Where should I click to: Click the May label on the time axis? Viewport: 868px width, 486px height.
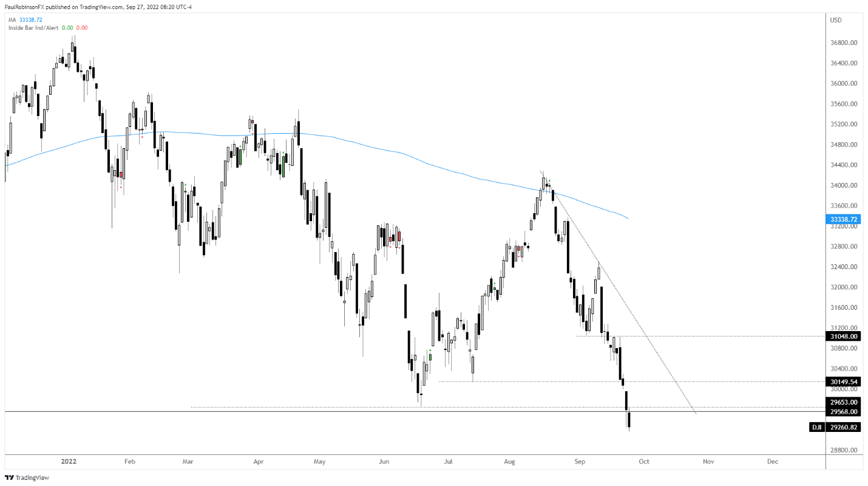pyautogui.click(x=321, y=462)
